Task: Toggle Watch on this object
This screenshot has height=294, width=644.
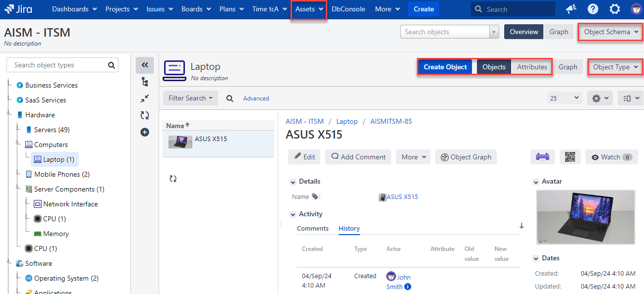Action: pos(611,157)
